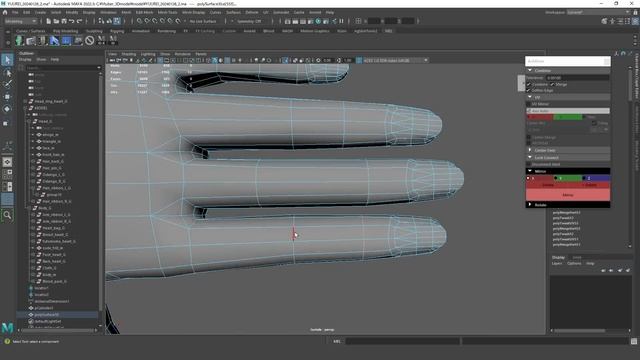The height and width of the screenshot is (360, 640).
Task: Click the circle-slash shelf icon
Action: point(89,40)
